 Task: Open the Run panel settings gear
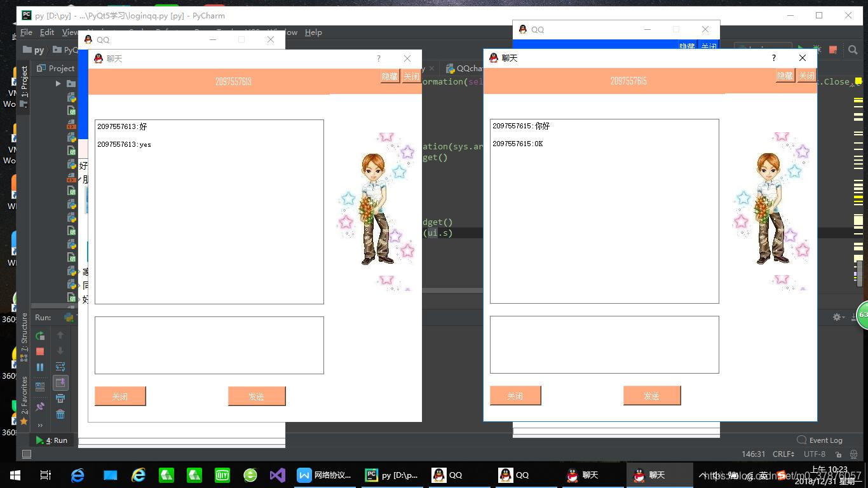[837, 316]
